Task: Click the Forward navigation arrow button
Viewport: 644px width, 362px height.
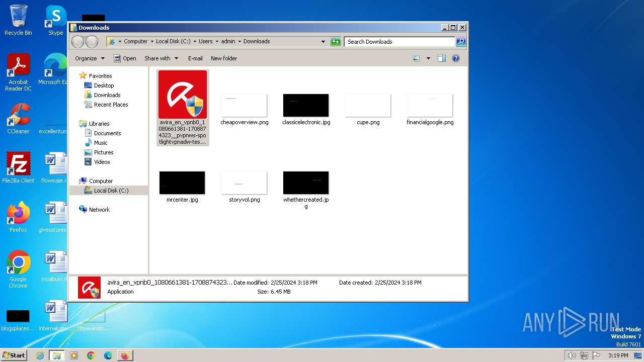Action: click(x=92, y=42)
